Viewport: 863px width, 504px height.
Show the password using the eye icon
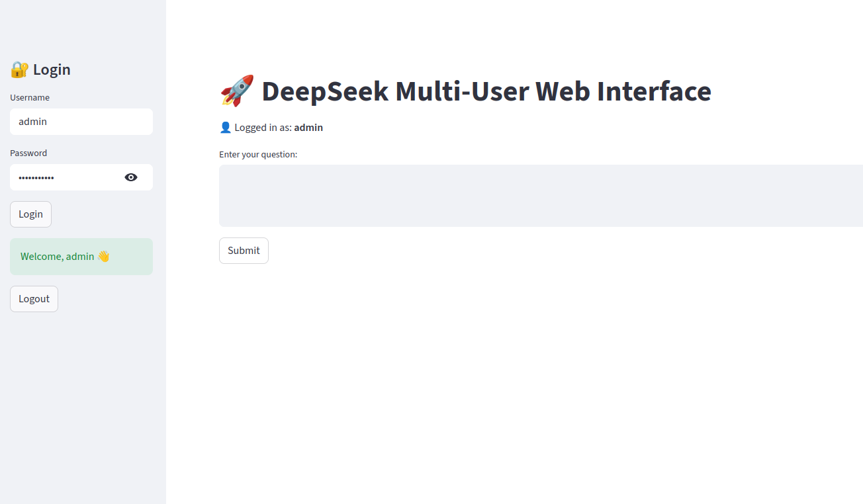pos(131,177)
